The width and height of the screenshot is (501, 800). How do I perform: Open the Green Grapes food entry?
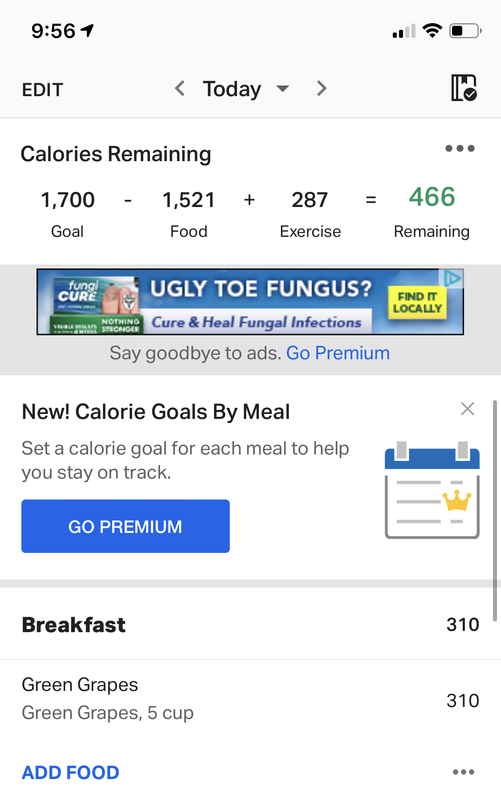[x=250, y=698]
